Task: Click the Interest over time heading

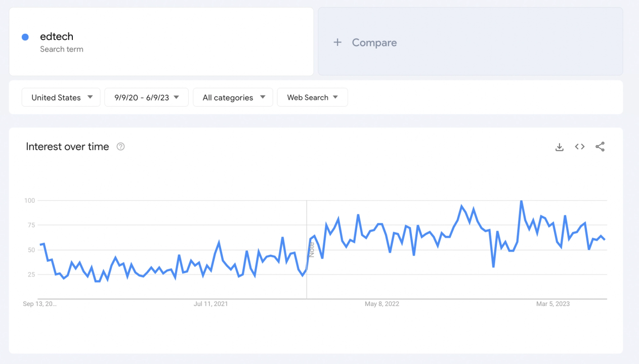Action: pyautogui.click(x=67, y=147)
